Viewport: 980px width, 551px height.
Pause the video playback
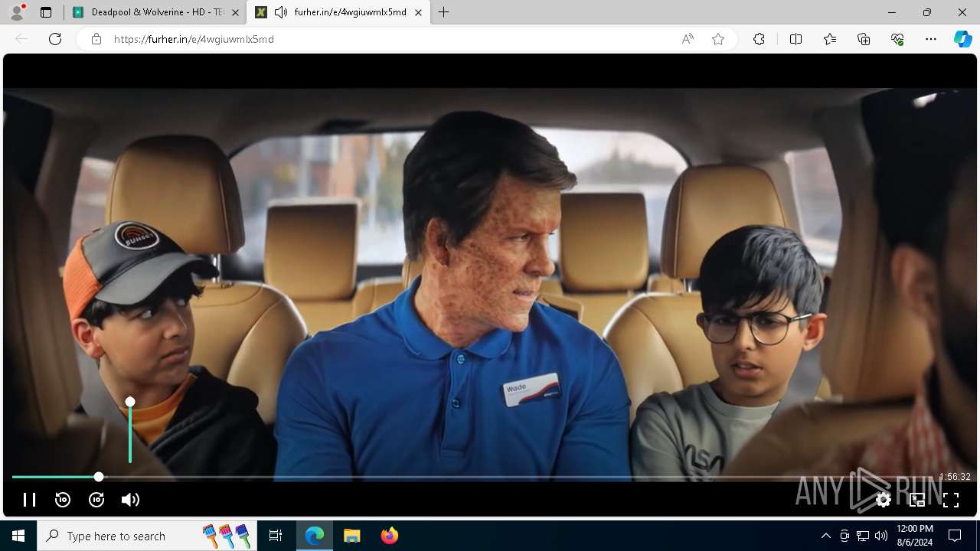coord(29,500)
